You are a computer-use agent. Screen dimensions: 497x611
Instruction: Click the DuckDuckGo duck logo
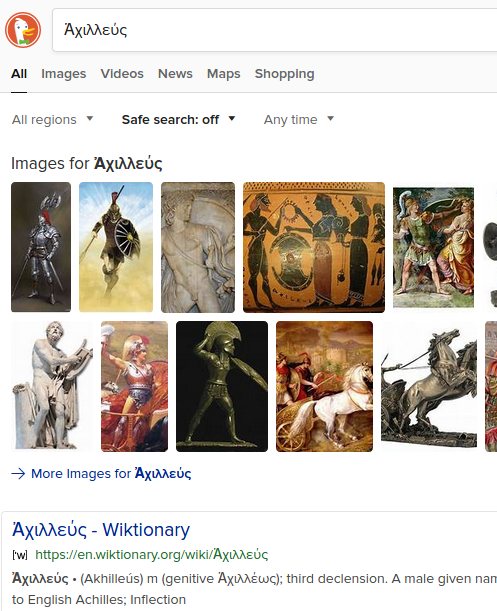pos(23,30)
